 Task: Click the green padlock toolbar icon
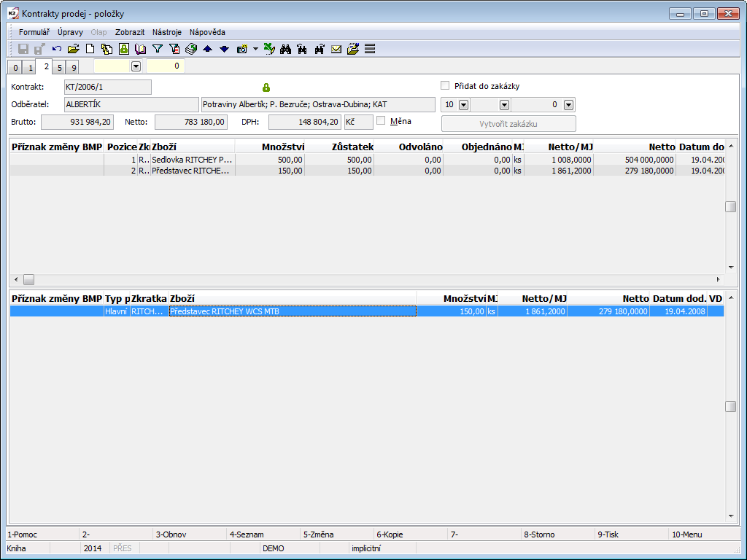(124, 49)
